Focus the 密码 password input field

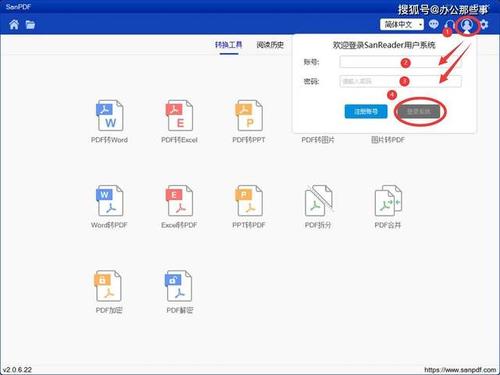click(x=401, y=81)
